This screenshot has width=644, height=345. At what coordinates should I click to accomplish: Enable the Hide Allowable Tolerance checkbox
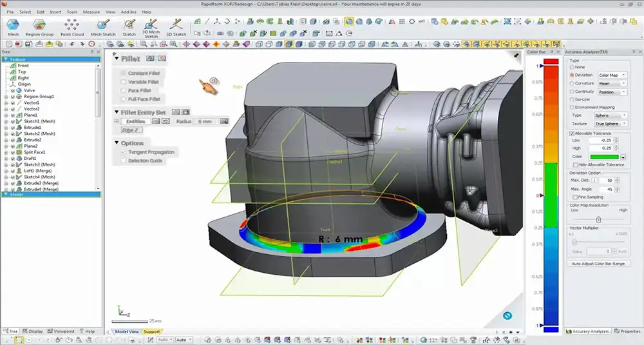(575, 165)
